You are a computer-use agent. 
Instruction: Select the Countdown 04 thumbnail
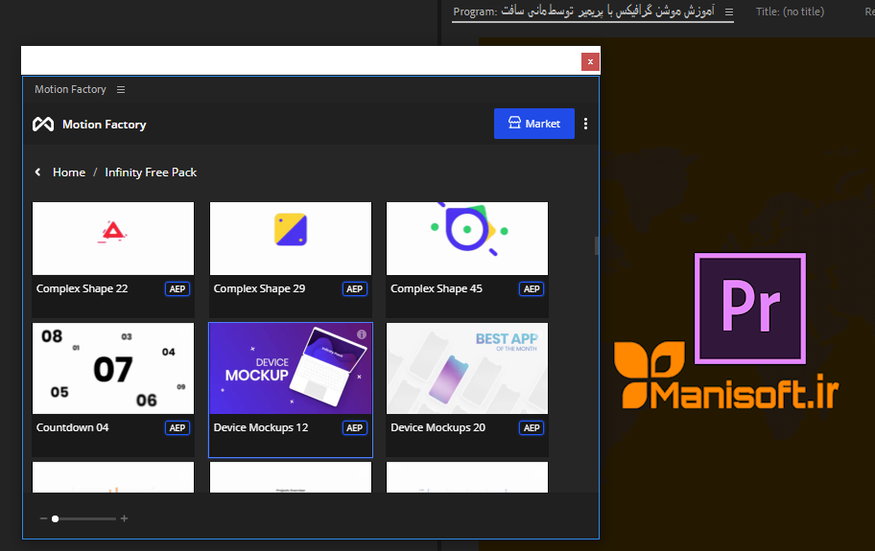point(113,368)
